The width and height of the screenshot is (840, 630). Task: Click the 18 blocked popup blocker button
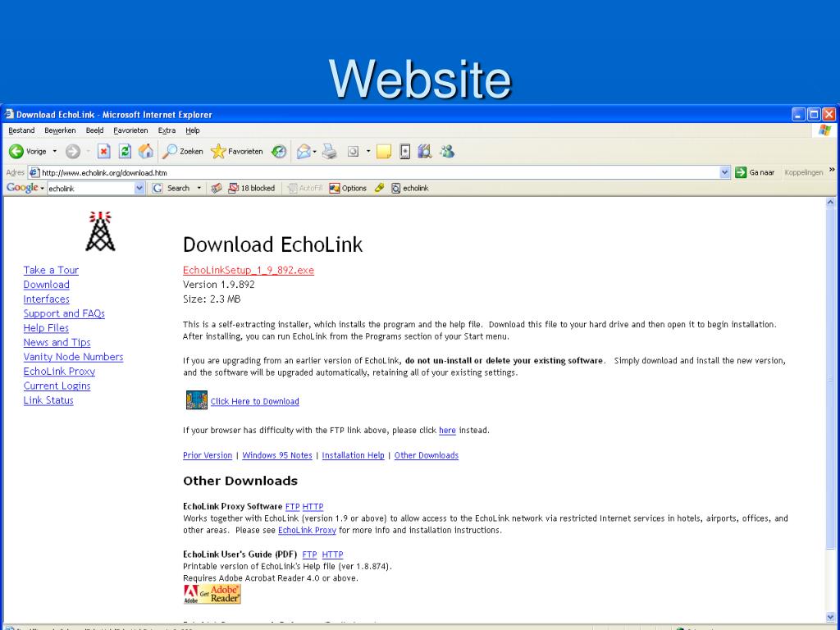tap(251, 188)
